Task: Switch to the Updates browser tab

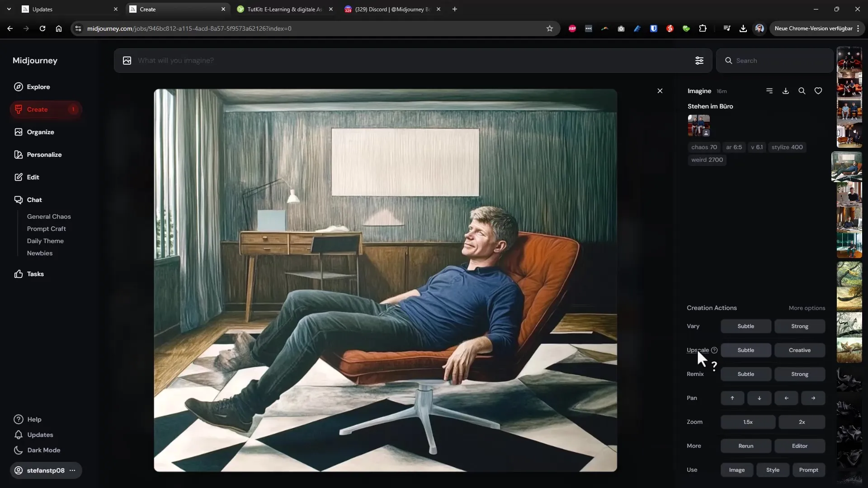Action: coord(68,9)
